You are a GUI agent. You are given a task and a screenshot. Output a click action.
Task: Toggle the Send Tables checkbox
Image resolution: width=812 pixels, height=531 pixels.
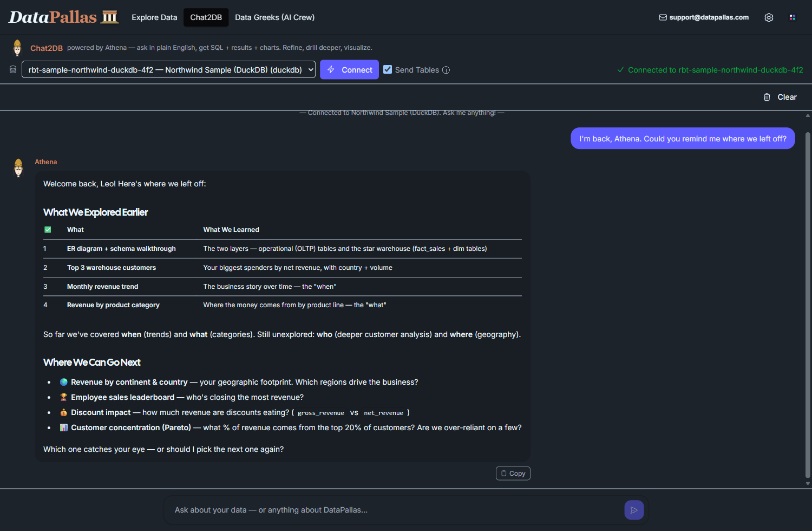tap(388, 69)
